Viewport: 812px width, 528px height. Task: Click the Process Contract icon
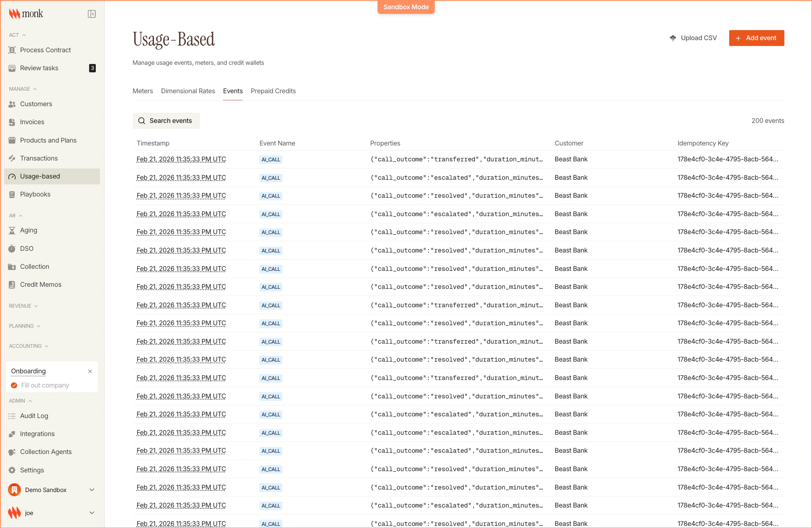point(12,50)
